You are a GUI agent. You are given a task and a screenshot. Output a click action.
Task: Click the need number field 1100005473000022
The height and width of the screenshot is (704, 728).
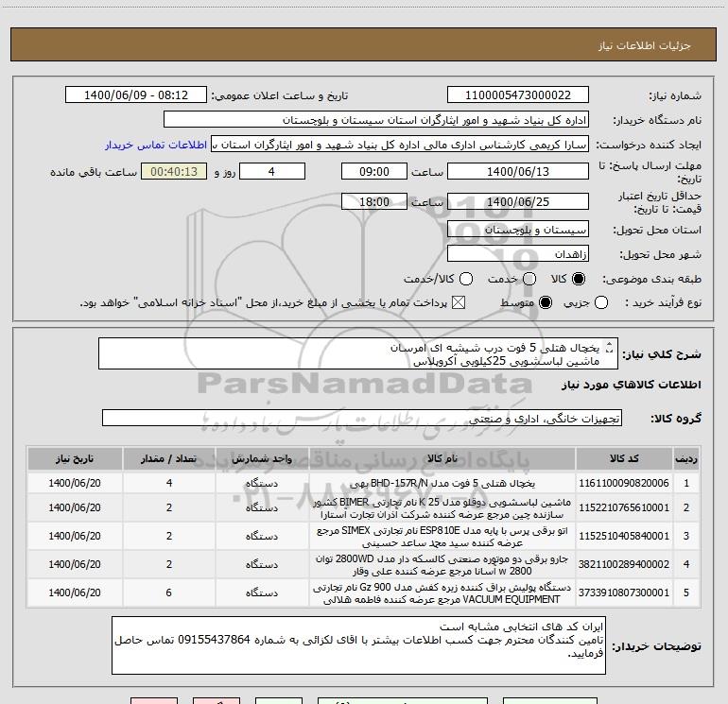[x=518, y=95]
